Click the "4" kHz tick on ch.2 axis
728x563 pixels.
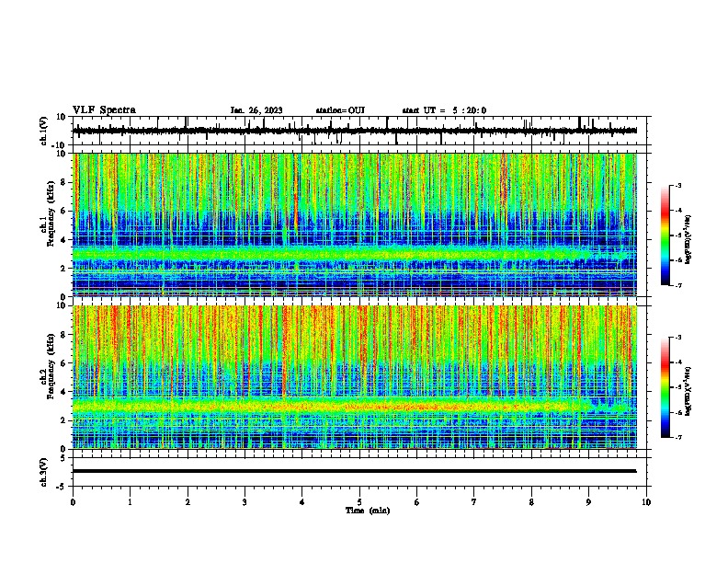pyautogui.click(x=64, y=392)
